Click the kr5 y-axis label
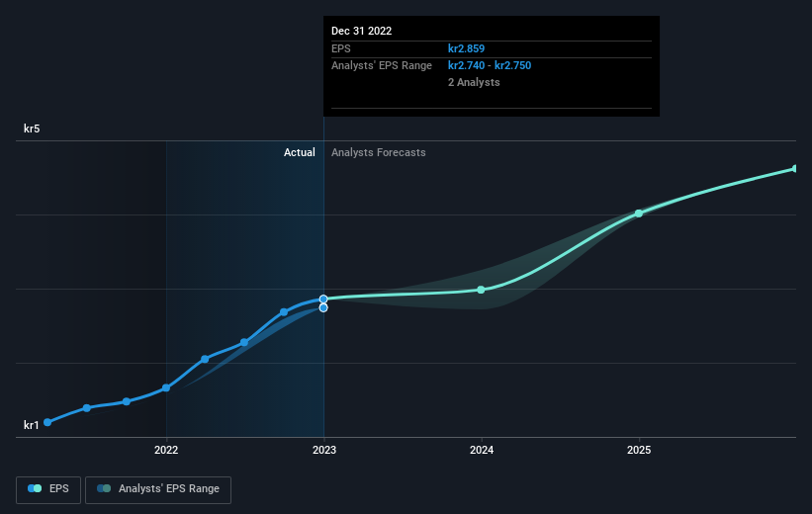812x514 pixels. pyautogui.click(x=32, y=128)
